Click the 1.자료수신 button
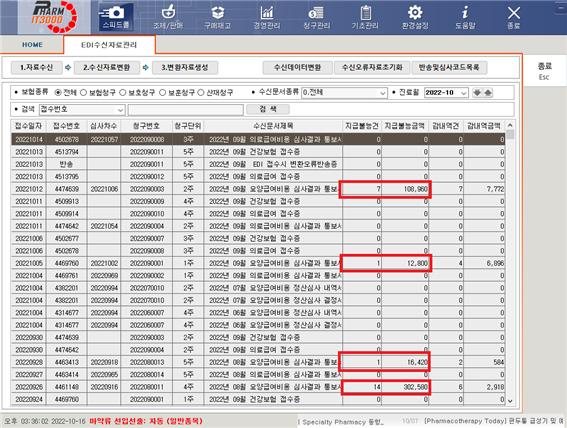Image resolution: width=567 pixels, height=428 pixels. pos(36,68)
